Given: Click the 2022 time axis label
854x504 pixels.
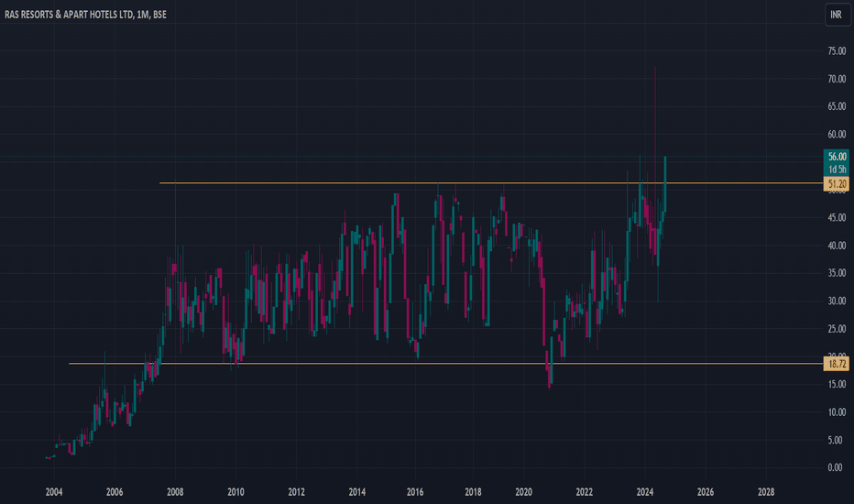Looking at the screenshot, I should pos(584,492).
